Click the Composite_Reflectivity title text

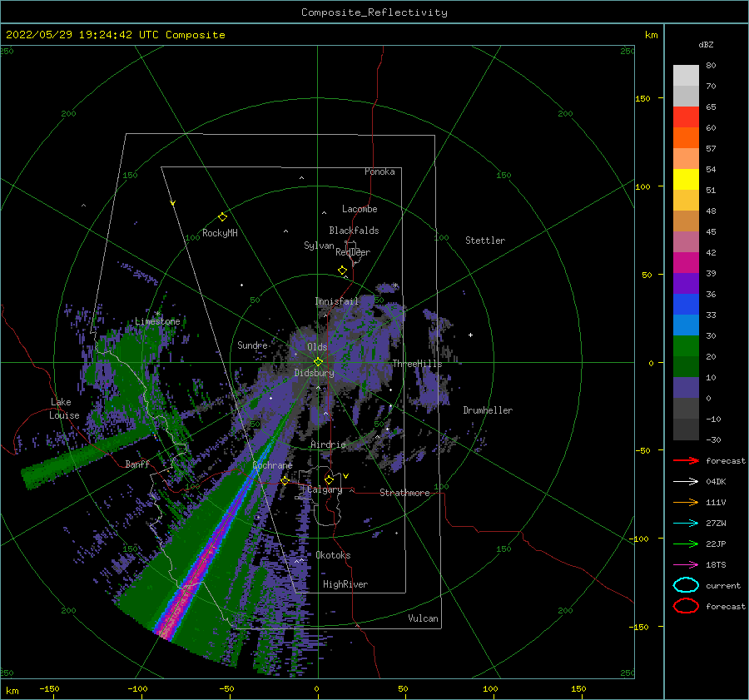(374, 12)
